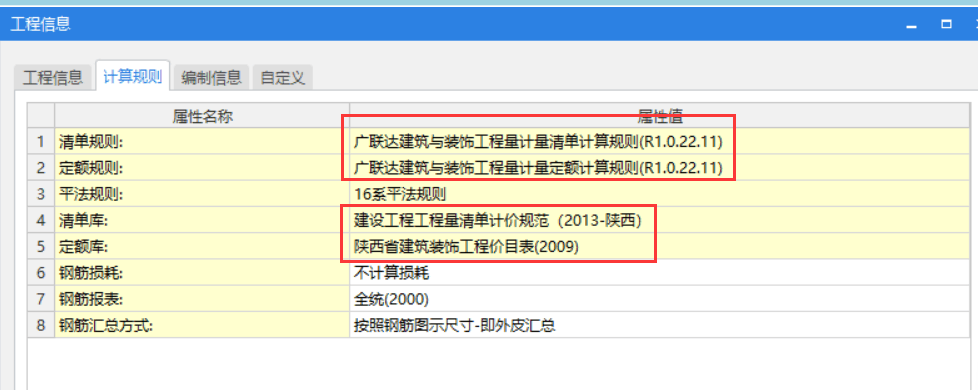Click the 按照钢筋图示尺寸-即外皮汇总 value
This screenshot has width=978, height=390.
point(660,325)
